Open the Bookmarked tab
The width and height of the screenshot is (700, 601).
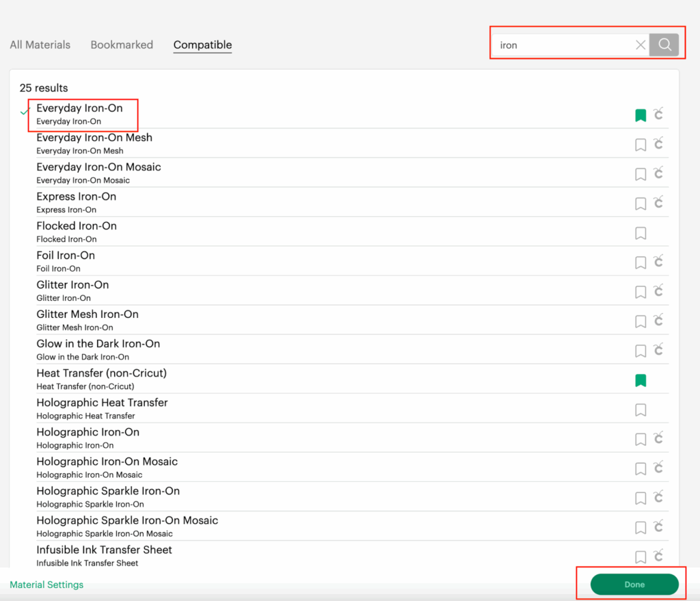tap(122, 45)
